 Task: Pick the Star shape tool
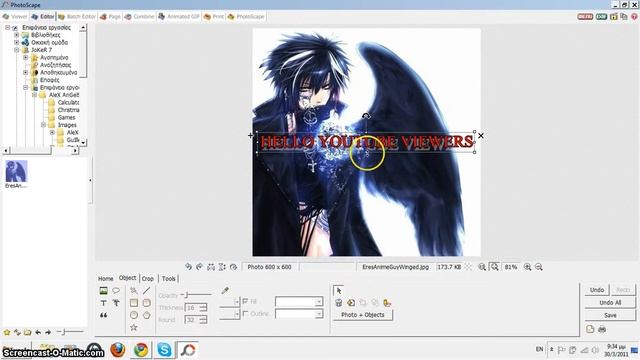tap(133, 327)
